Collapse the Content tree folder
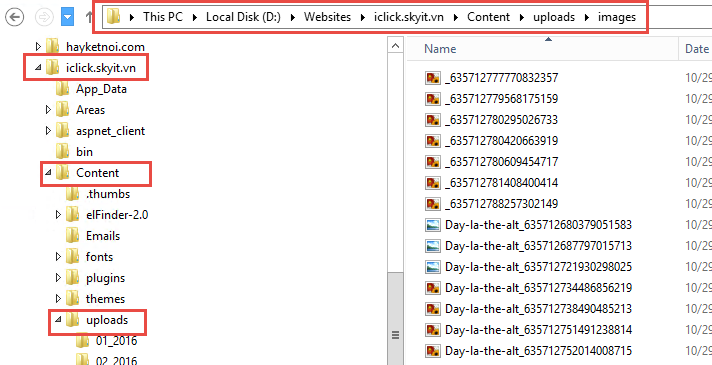The width and height of the screenshot is (712, 365). [x=48, y=173]
